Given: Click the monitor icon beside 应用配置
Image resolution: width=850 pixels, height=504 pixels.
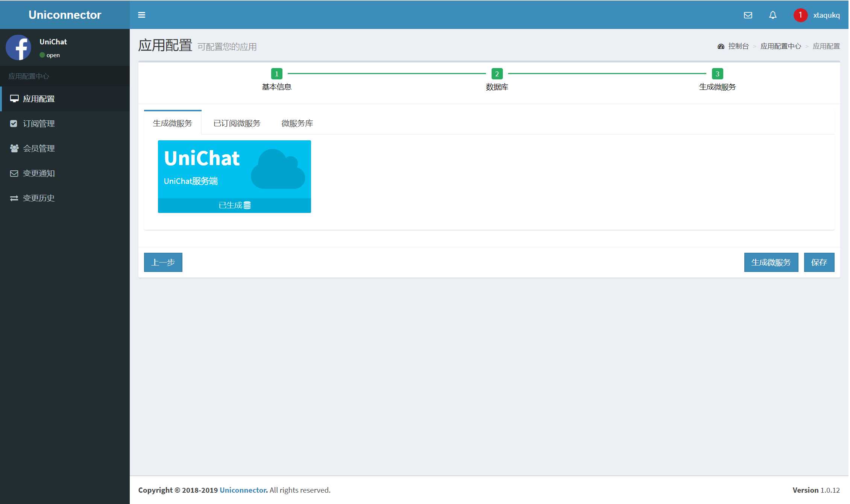Looking at the screenshot, I should pos(14,99).
